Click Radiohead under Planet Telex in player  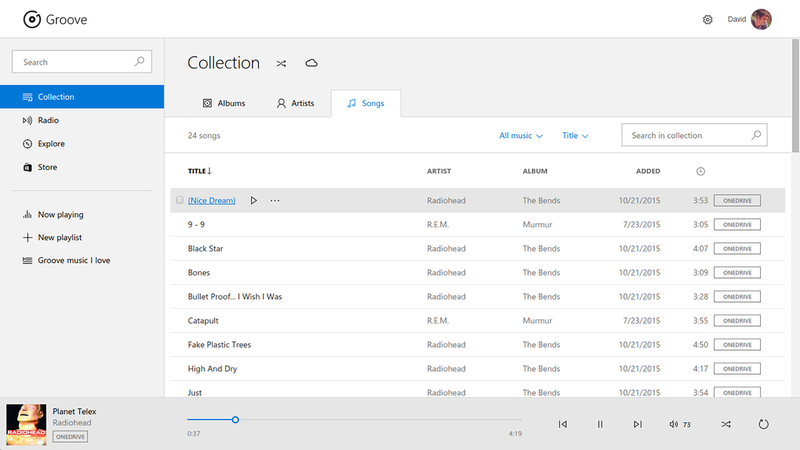coord(72,422)
